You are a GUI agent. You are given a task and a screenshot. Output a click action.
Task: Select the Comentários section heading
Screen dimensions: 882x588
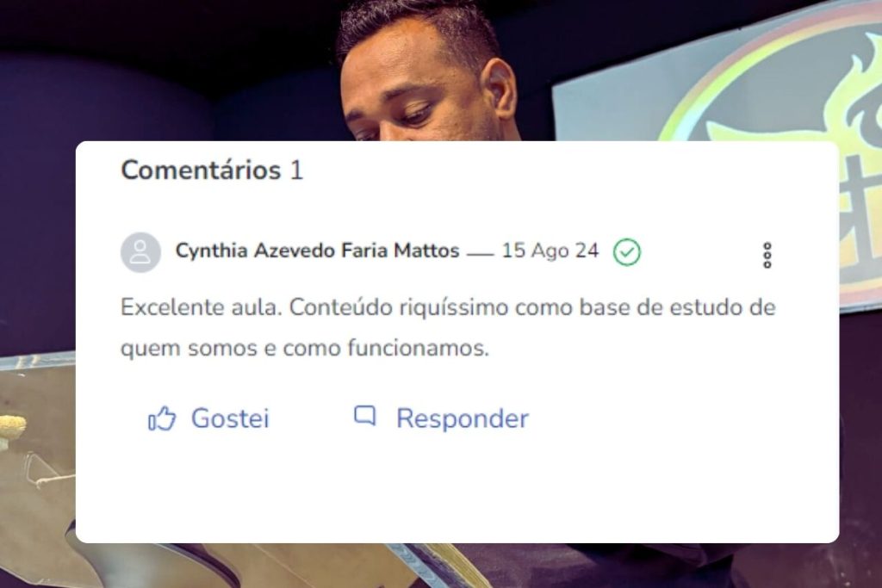tap(201, 170)
